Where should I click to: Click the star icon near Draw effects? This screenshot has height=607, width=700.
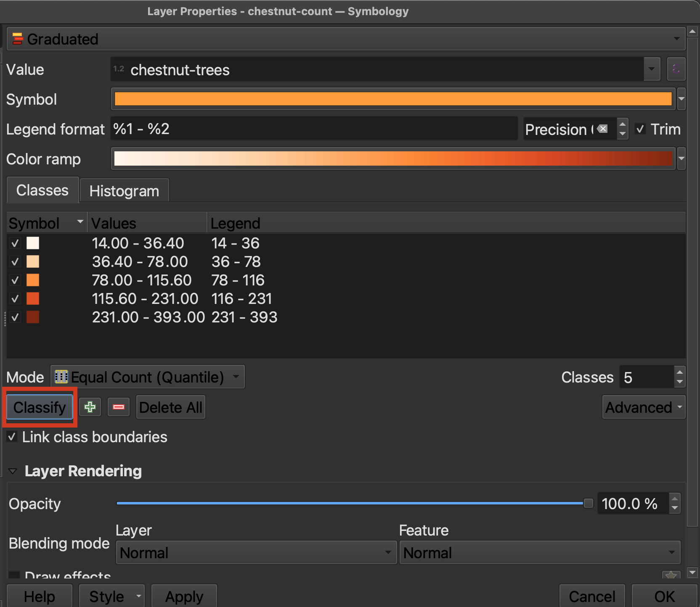pyautogui.click(x=671, y=575)
